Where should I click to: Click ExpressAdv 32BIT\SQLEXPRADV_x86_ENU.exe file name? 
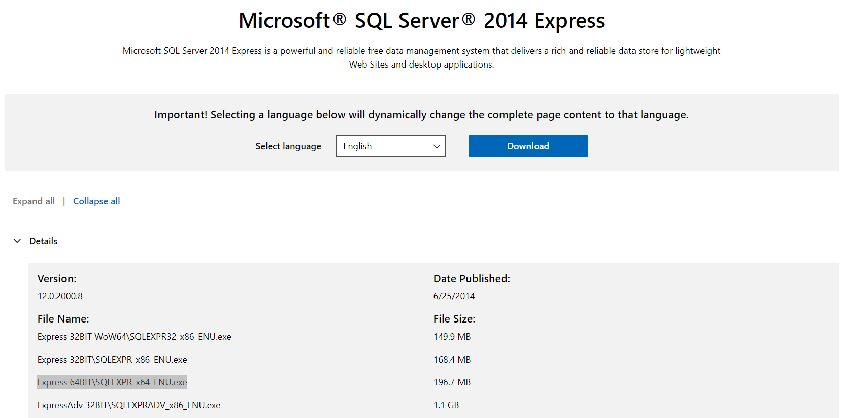click(x=129, y=405)
